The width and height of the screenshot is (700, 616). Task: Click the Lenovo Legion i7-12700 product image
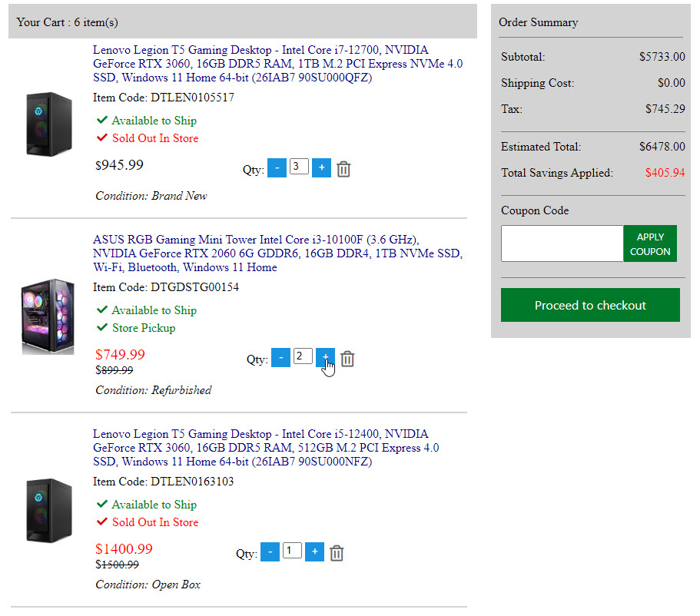(48, 125)
